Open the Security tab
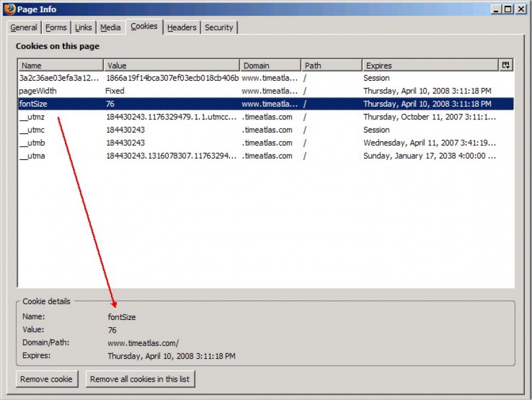Image resolution: width=532 pixels, height=400 pixels. click(219, 27)
